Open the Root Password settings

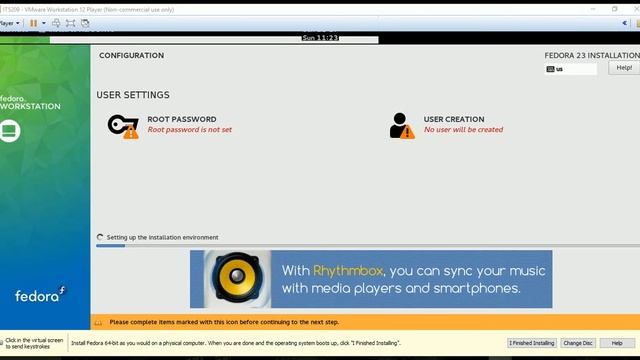click(x=169, y=125)
